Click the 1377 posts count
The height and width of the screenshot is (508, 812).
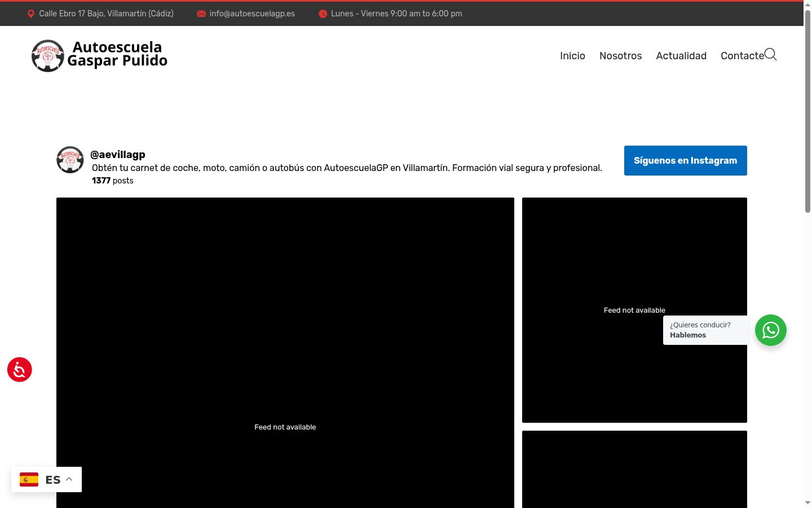pos(113,181)
